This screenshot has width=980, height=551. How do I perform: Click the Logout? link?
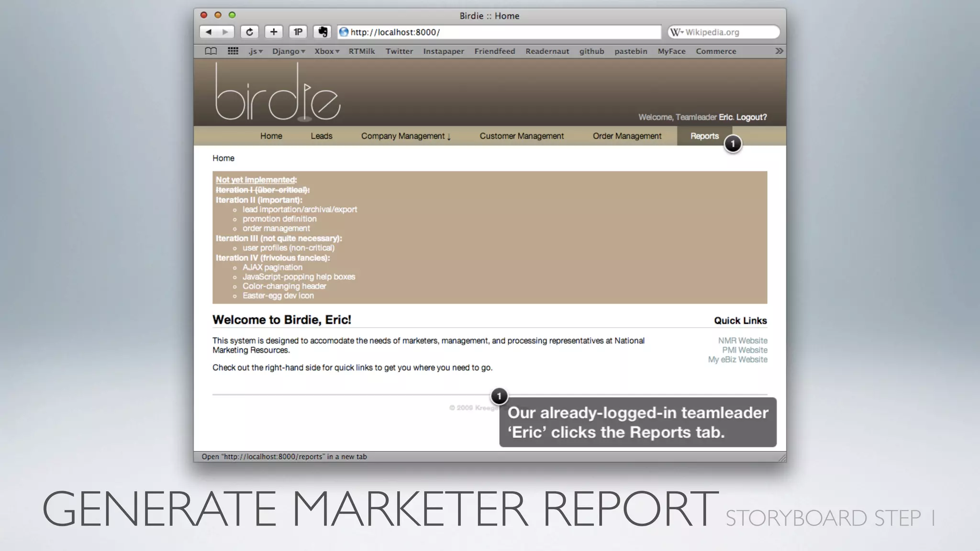pyautogui.click(x=751, y=117)
